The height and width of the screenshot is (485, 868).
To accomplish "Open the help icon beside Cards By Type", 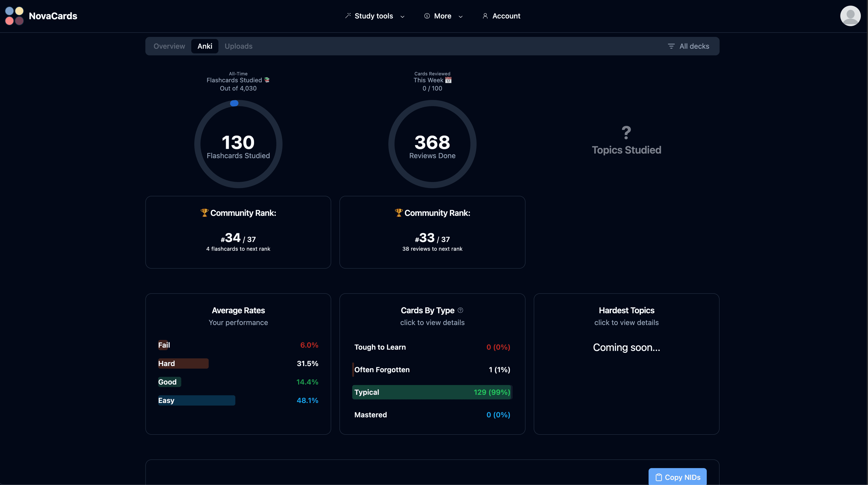I will coord(461,310).
